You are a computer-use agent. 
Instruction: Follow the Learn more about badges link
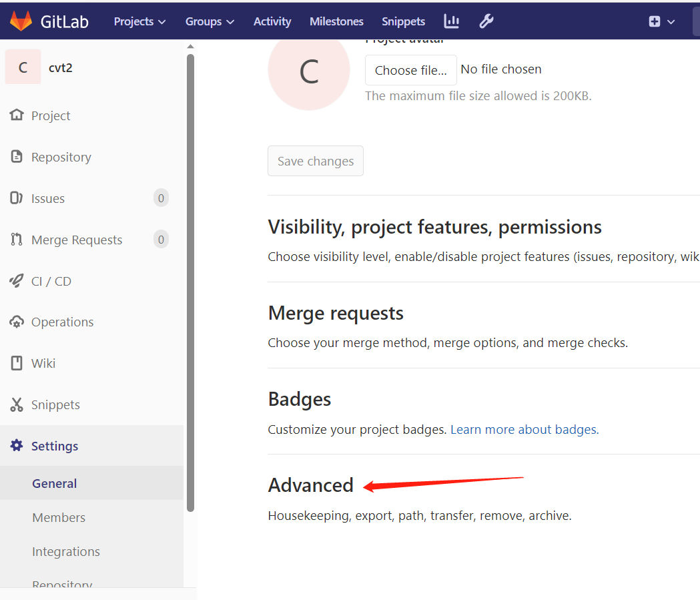pos(524,429)
